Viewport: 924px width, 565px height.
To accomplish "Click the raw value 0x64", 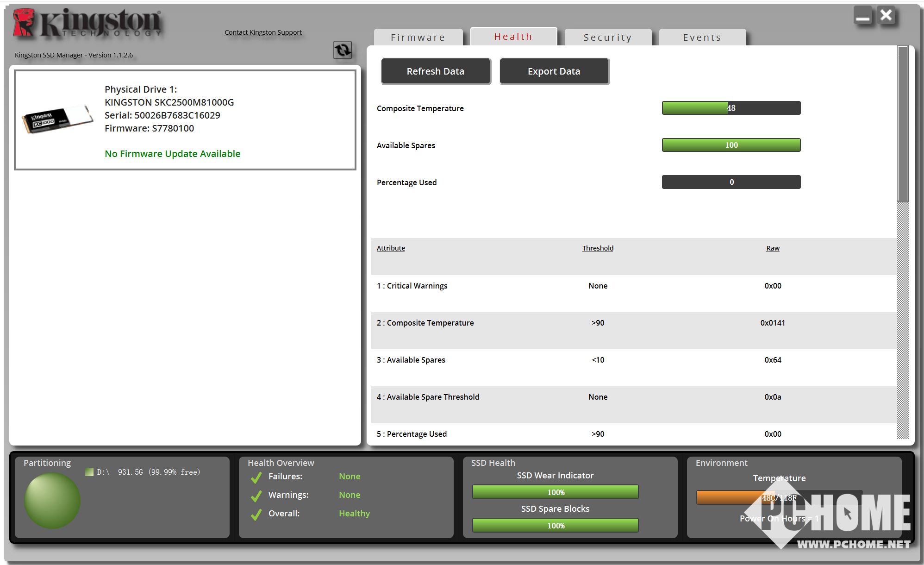I will click(773, 360).
